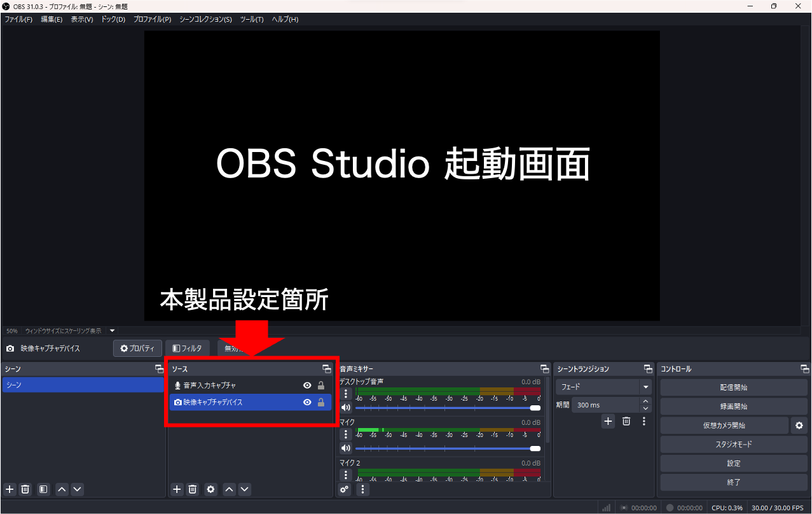Lock the 映像キャプチャデバイス source
Screen dimensions: 812x514
tap(321, 402)
